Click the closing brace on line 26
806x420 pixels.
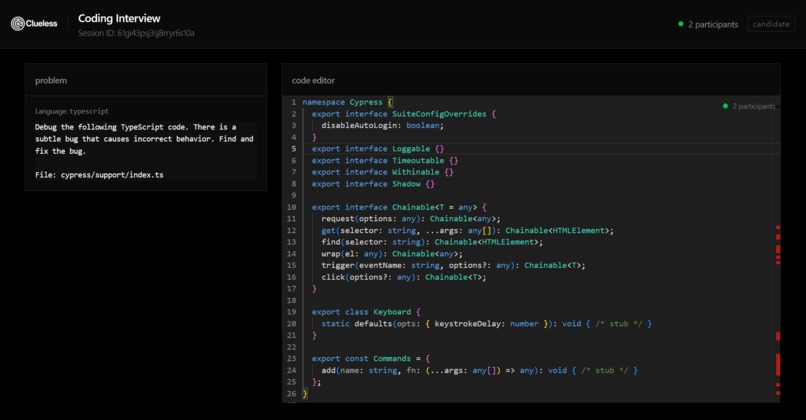tap(305, 394)
